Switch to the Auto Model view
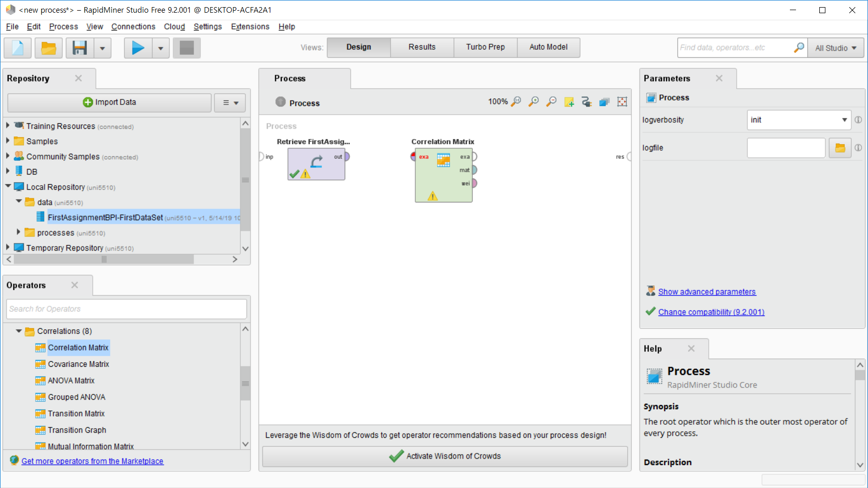The height and width of the screenshot is (488, 868). [549, 47]
